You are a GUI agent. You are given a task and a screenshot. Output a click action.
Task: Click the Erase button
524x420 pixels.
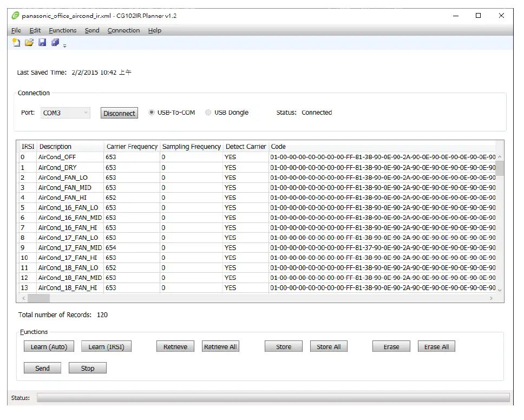(391, 347)
